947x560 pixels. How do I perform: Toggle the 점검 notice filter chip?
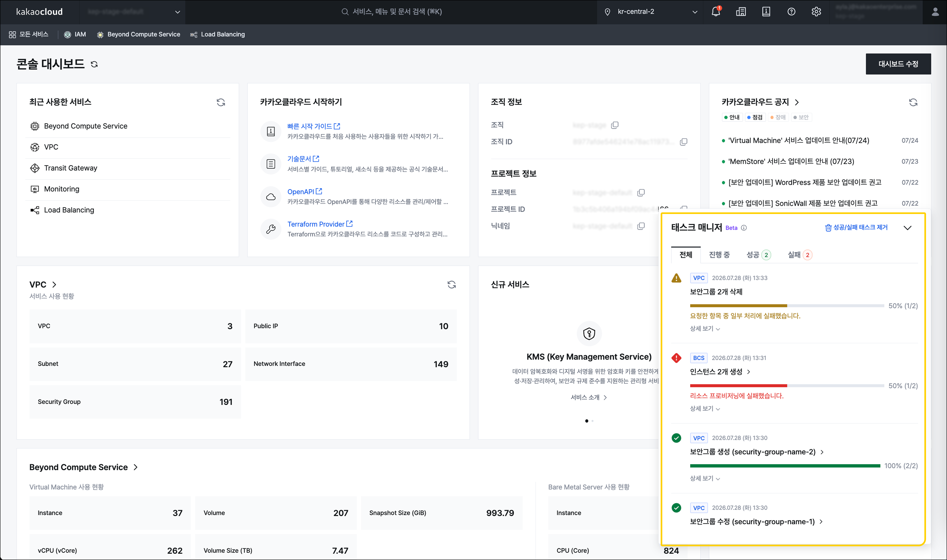755,117
